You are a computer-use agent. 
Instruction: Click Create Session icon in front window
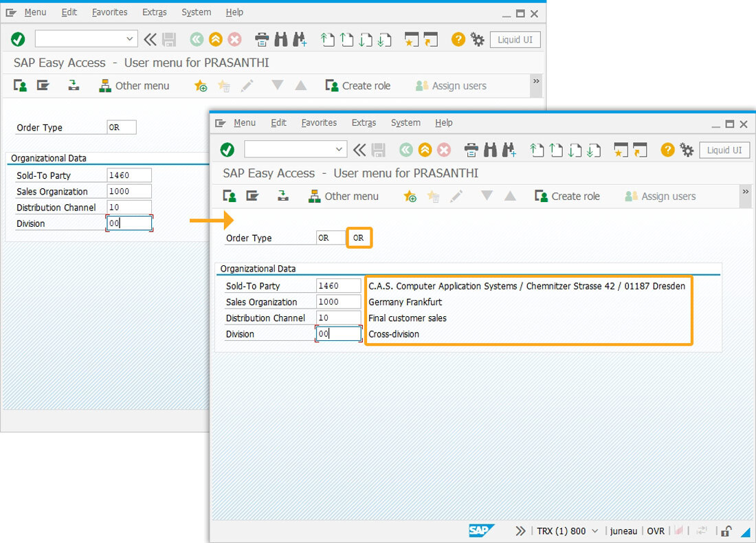click(x=621, y=150)
